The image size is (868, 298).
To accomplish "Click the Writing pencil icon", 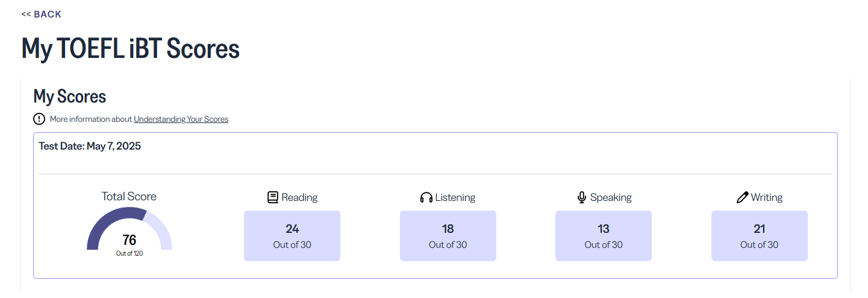I will point(742,197).
